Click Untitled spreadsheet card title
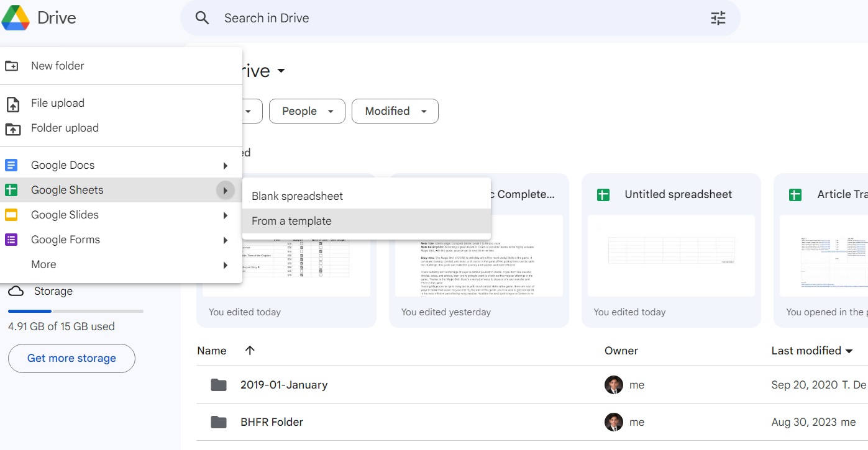Viewport: 868px width, 450px height. coord(678,194)
